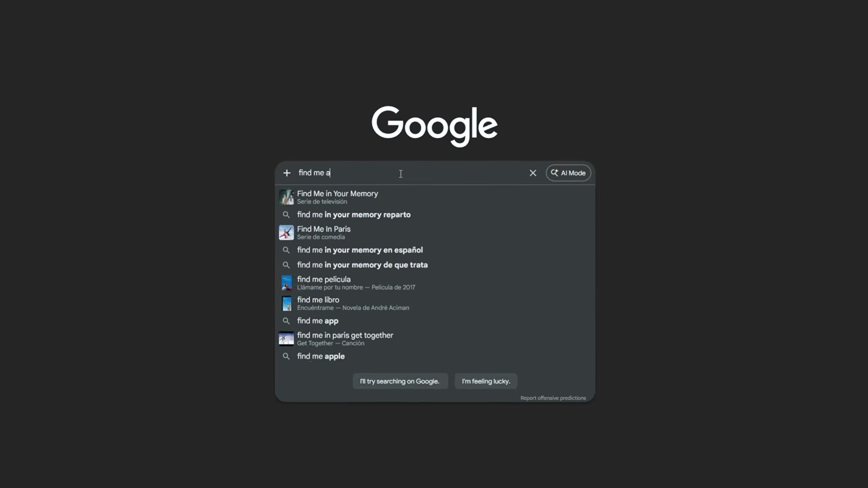
Task: Choose 'find me in your memory en español'
Action: [x=435, y=250]
